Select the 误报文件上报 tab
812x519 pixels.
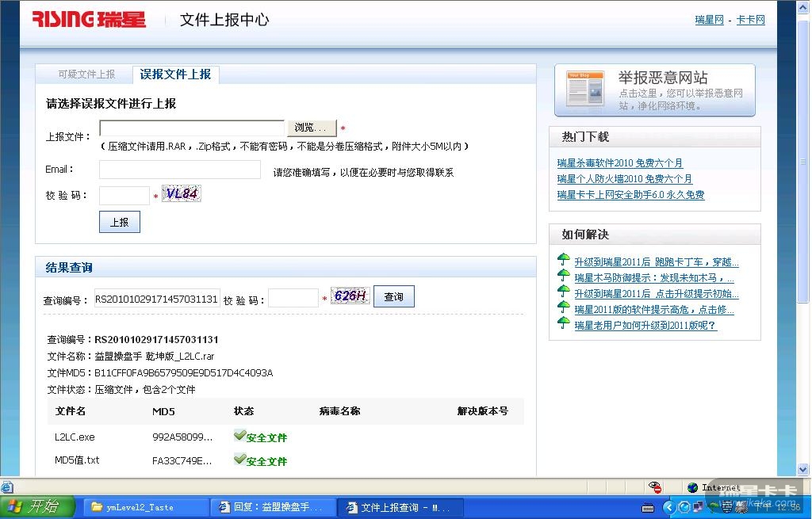coord(175,74)
